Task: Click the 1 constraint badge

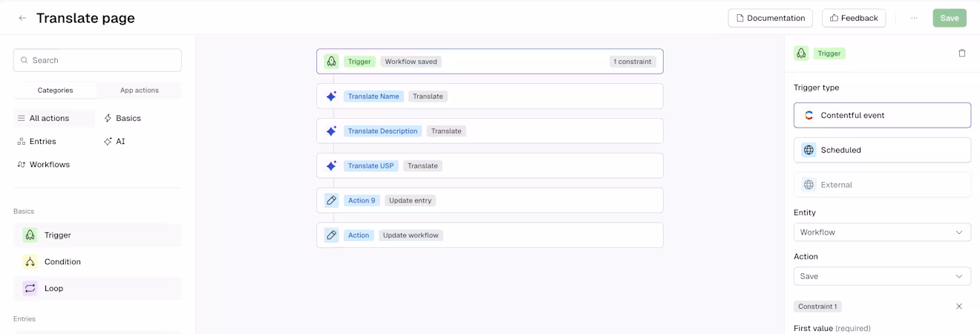Action: coord(632,62)
